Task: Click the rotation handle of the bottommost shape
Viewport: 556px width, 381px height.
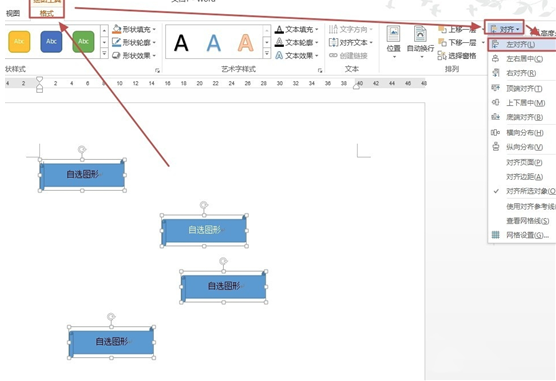Action: coord(111,316)
